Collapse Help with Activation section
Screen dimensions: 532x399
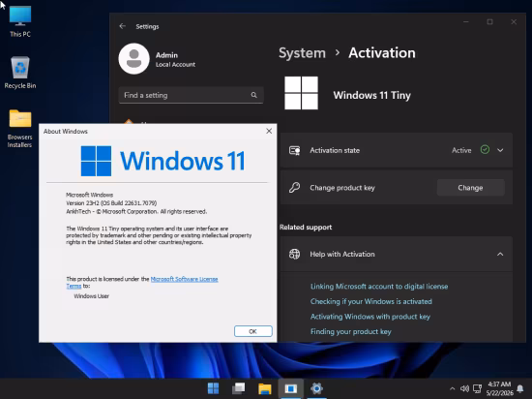click(500, 254)
